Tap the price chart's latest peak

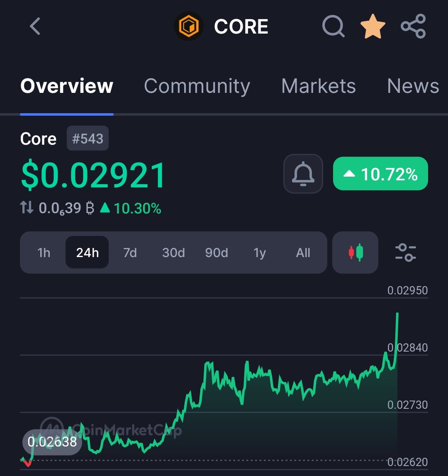[x=397, y=313]
